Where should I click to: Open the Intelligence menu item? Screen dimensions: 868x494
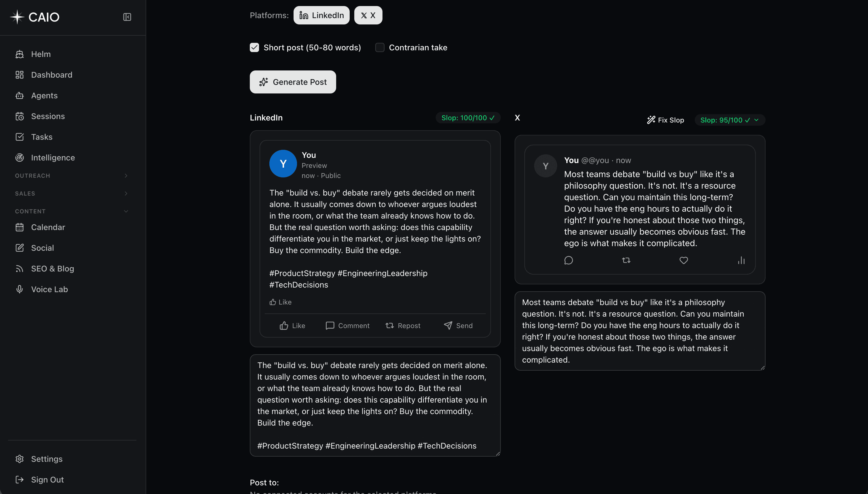click(x=53, y=157)
